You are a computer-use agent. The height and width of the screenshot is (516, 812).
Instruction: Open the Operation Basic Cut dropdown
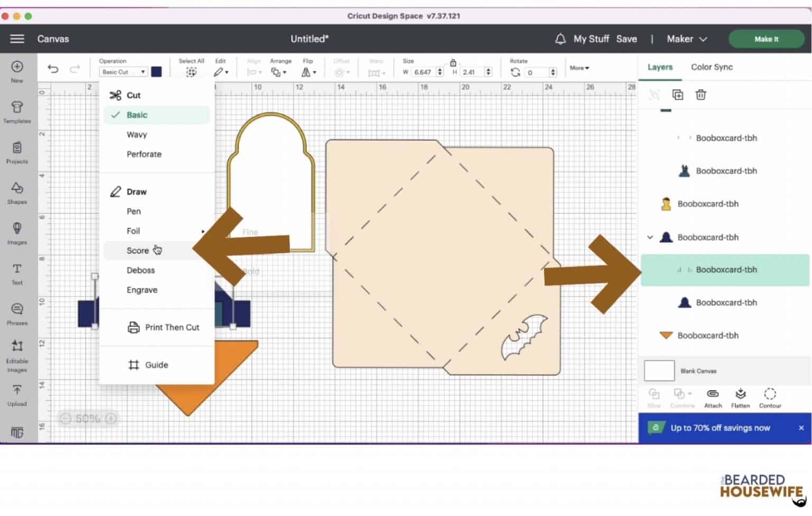pyautogui.click(x=123, y=72)
